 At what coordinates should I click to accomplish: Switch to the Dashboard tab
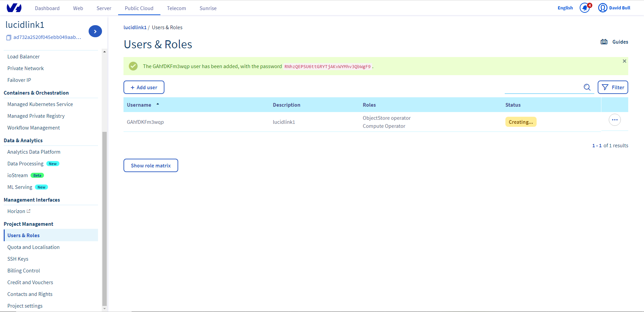pos(47,8)
